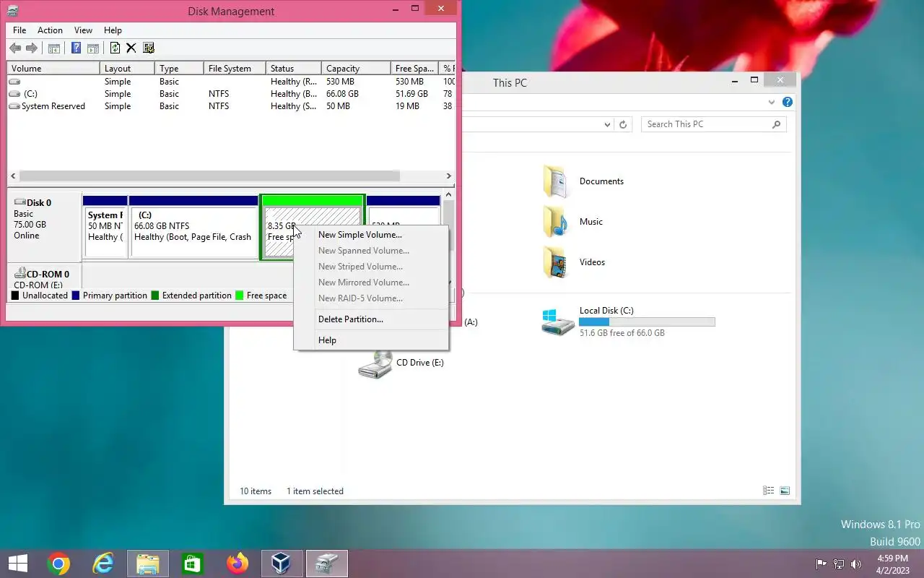The image size is (924, 578).
Task: Click the refresh icon beside This PC address bar
Action: pos(624,124)
